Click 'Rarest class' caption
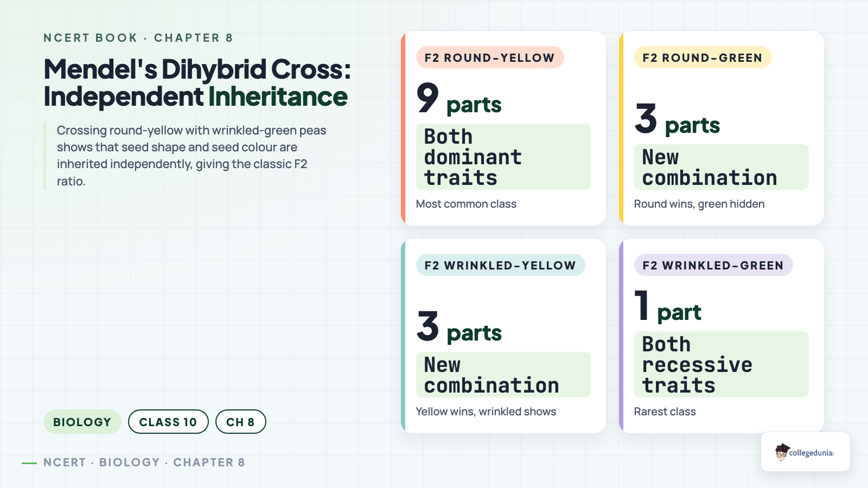This screenshot has height=488, width=868. point(665,412)
